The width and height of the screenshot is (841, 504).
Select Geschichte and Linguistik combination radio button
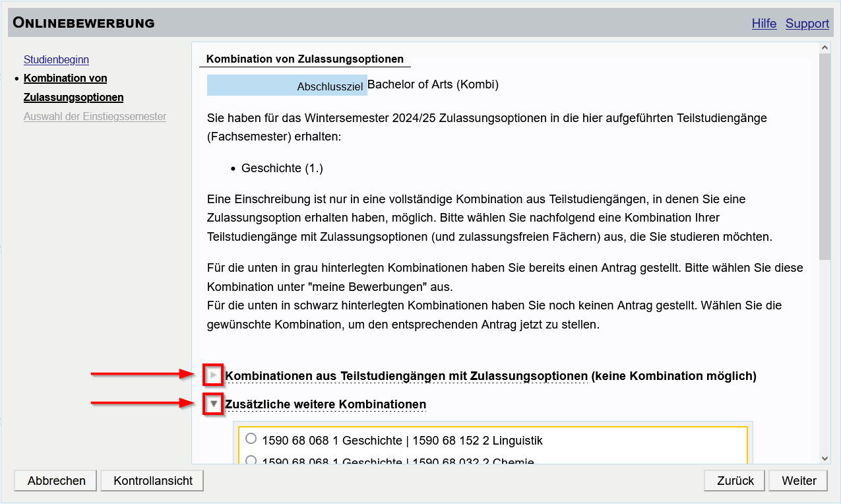251,439
